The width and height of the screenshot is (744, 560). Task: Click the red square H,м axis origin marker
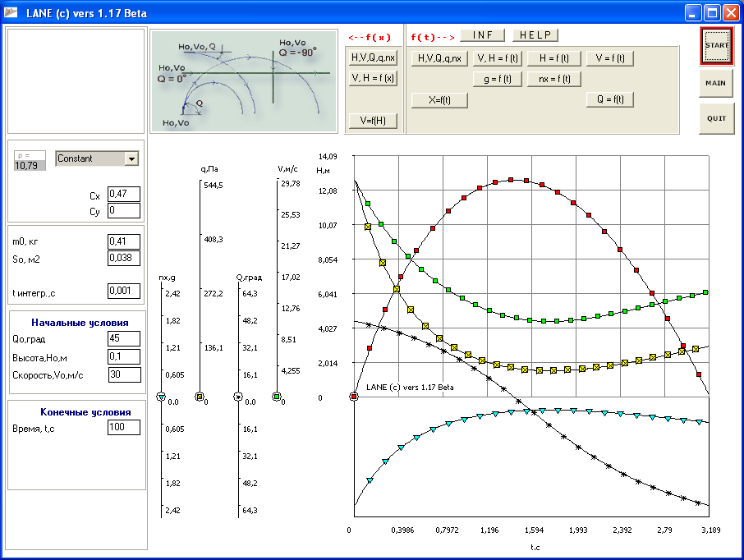[354, 397]
